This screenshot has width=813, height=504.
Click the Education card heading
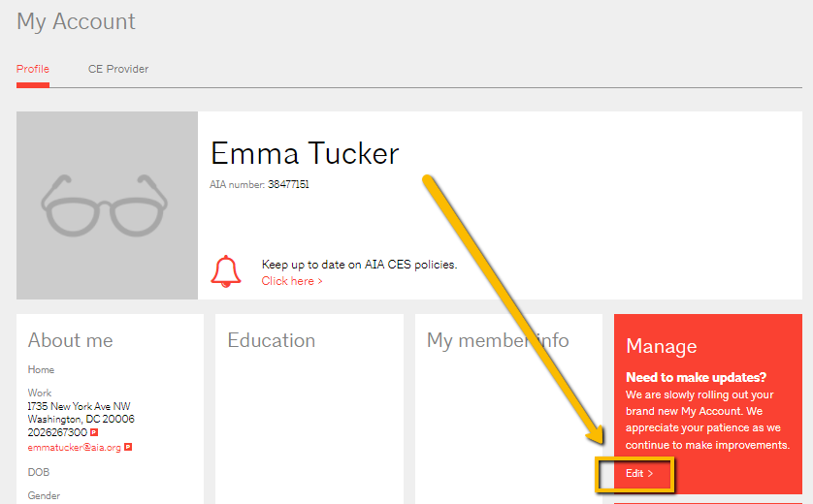272,340
